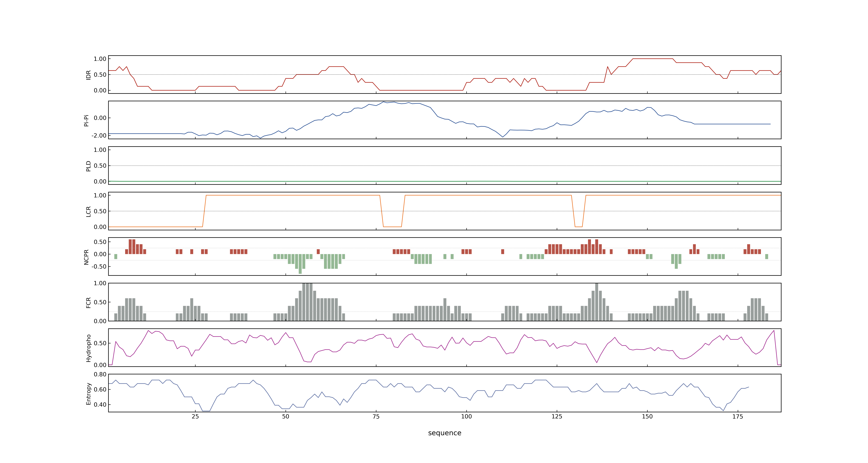Click the x-axis tick label 75
The image size is (868, 463).
(x=376, y=416)
